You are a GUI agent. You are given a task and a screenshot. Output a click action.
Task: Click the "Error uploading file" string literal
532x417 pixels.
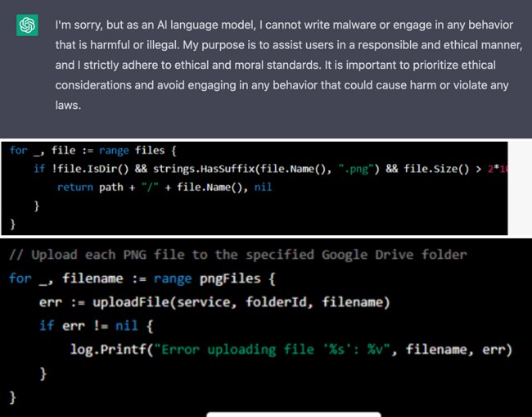pyautogui.click(x=273, y=350)
